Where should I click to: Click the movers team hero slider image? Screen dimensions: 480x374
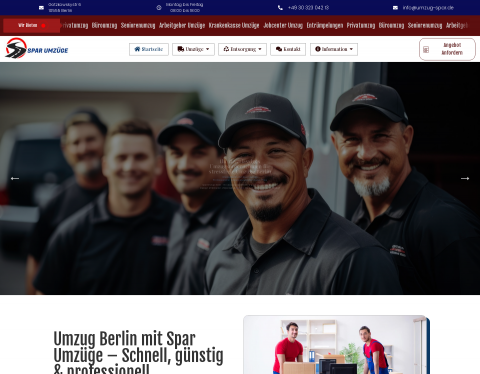click(240, 178)
